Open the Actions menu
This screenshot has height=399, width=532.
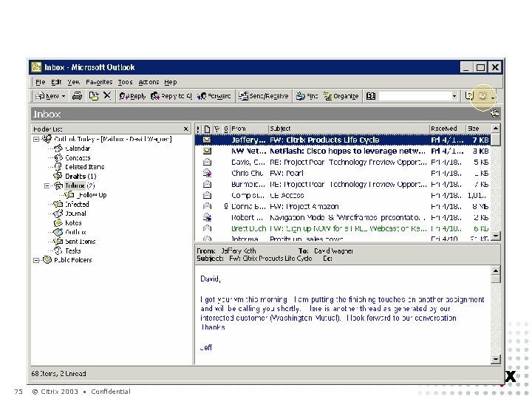149,82
